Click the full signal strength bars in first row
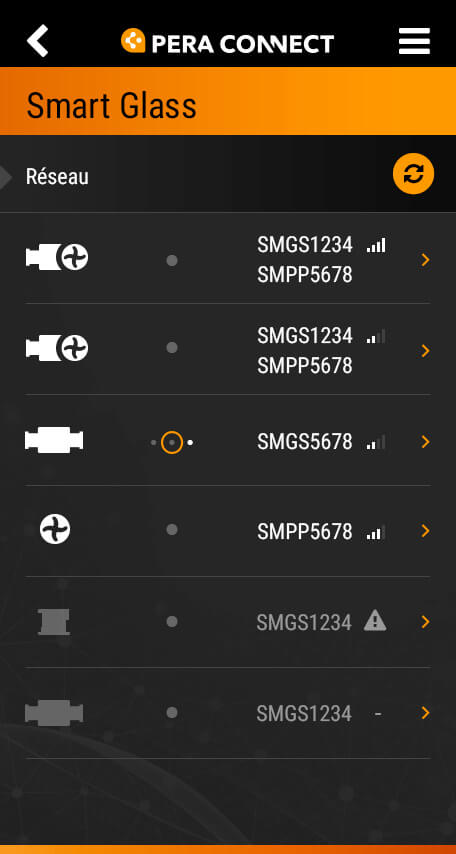Image resolution: width=456 pixels, height=854 pixels. click(376, 246)
